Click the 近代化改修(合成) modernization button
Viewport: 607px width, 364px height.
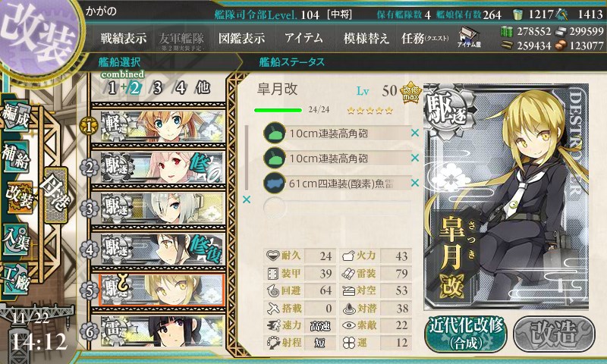(466, 334)
